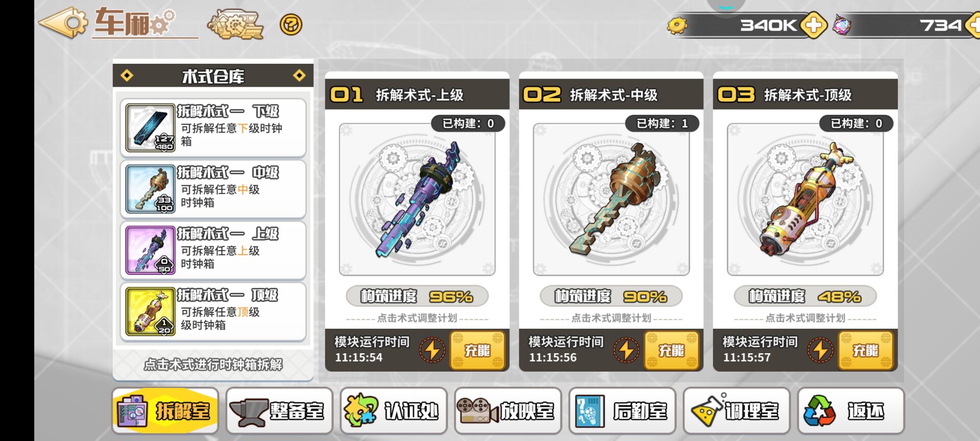
Task: Open the 认证处 tab
Action: [x=394, y=411]
